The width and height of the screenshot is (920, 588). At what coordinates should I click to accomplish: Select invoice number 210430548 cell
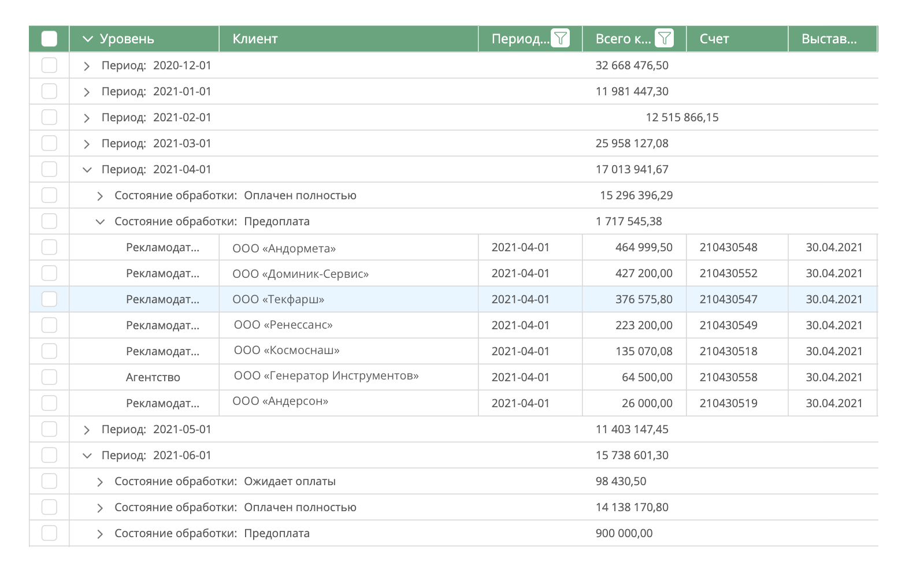click(x=728, y=248)
